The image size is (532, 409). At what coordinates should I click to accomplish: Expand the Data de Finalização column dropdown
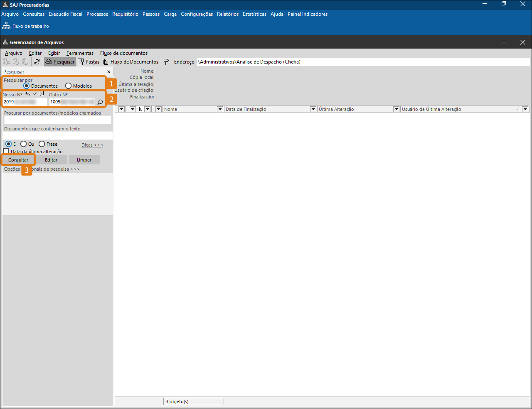[220, 109]
